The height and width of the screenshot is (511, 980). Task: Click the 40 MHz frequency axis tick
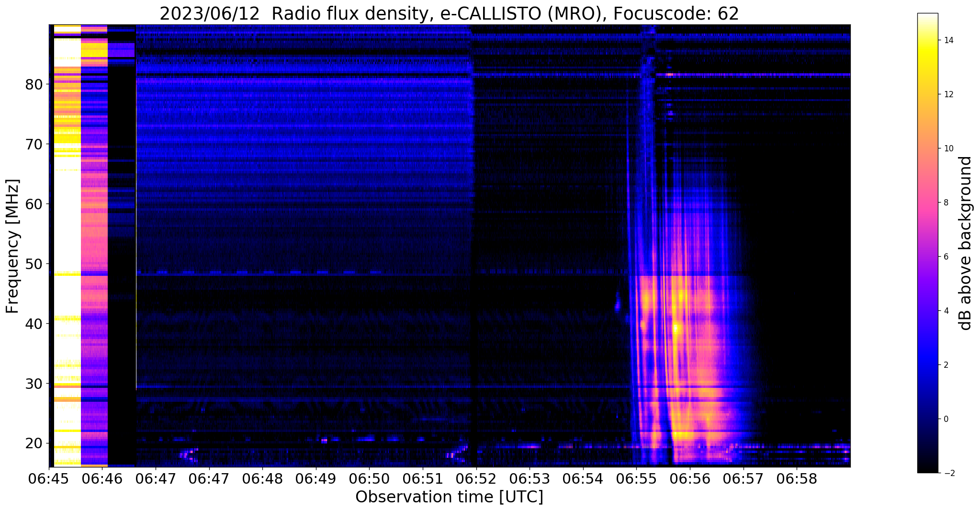tap(34, 323)
